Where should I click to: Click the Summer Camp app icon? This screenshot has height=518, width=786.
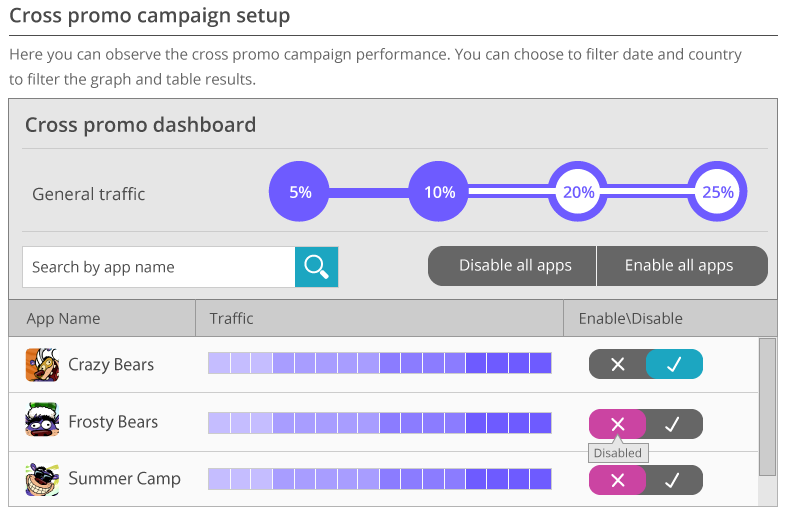42,479
